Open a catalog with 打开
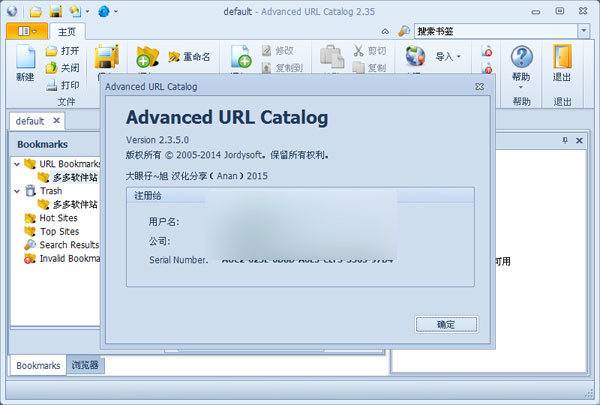600x405 pixels. coord(62,51)
